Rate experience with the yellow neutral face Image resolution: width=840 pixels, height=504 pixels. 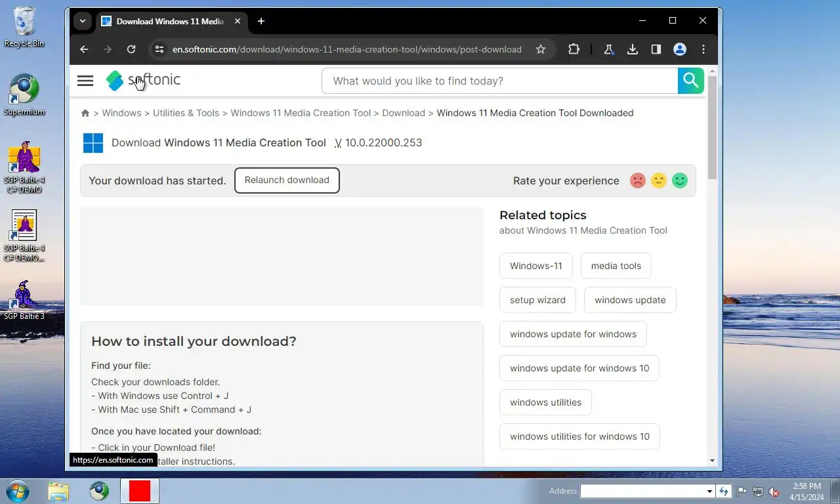click(x=659, y=180)
